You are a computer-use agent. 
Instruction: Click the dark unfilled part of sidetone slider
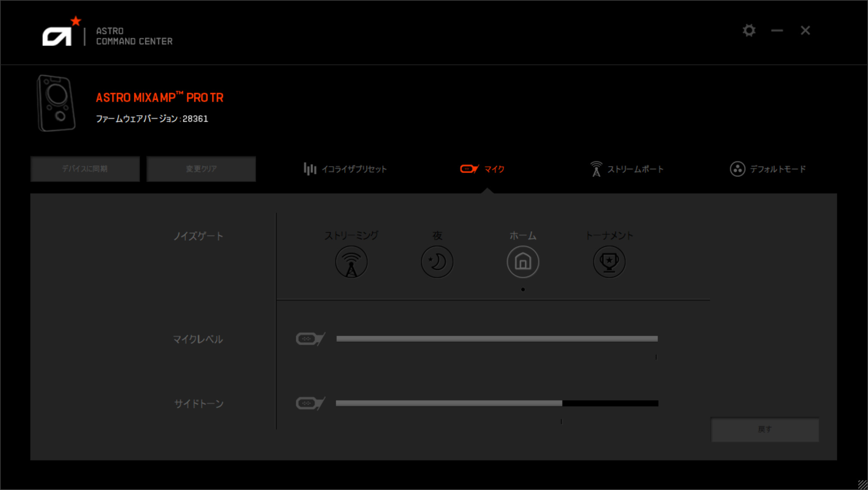point(610,404)
